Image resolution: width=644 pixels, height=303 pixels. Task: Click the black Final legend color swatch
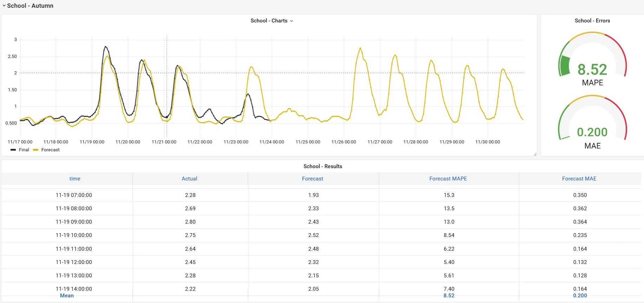click(x=13, y=150)
